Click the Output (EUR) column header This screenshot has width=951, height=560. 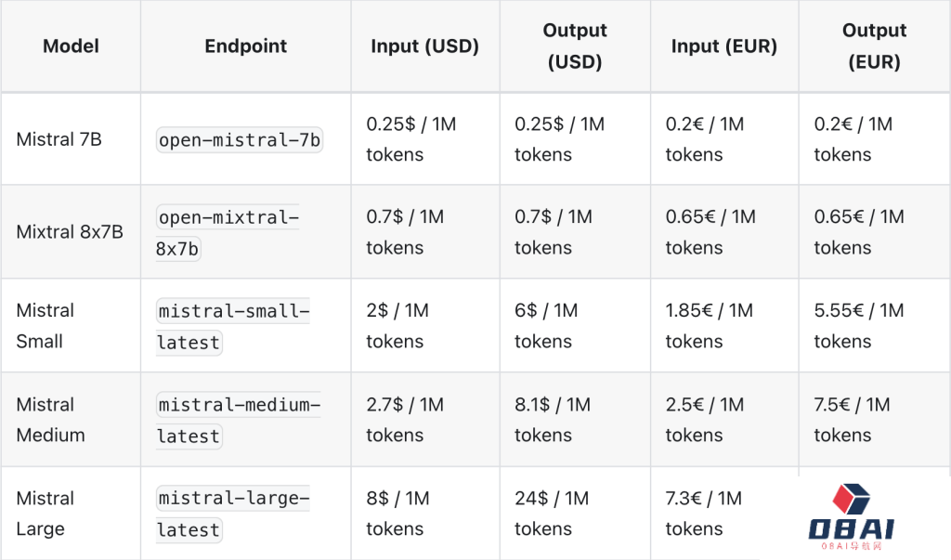click(873, 46)
